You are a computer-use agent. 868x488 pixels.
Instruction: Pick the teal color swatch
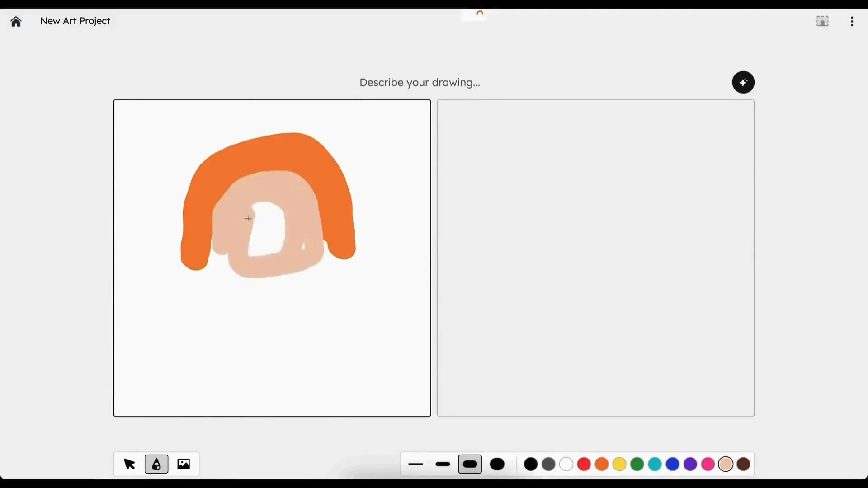click(655, 465)
